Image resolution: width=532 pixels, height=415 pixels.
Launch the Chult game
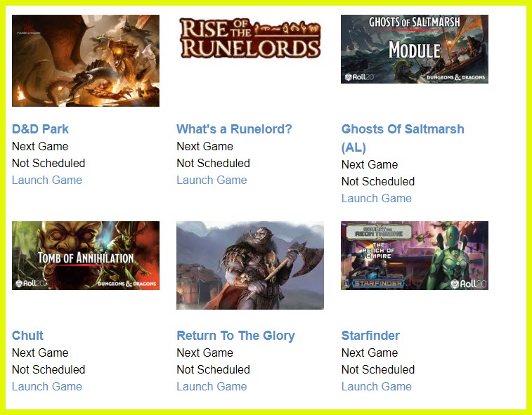point(47,386)
